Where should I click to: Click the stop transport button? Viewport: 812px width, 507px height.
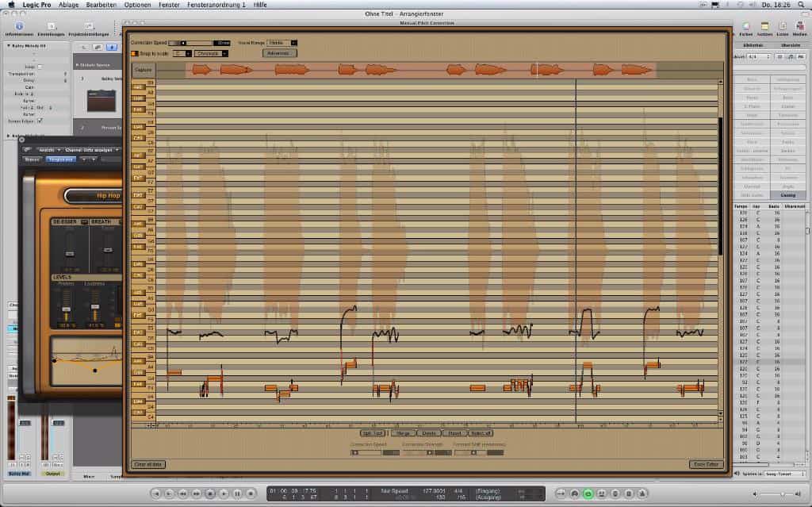coord(210,494)
